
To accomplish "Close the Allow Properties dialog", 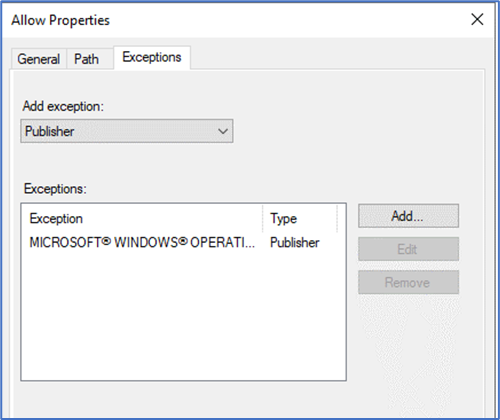I will pos(477,19).
